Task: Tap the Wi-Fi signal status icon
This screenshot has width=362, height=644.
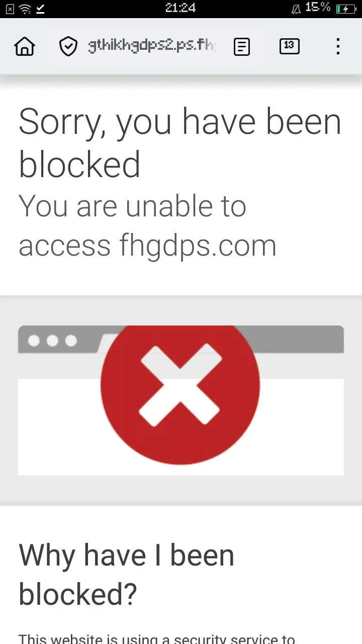Action: tap(24, 9)
